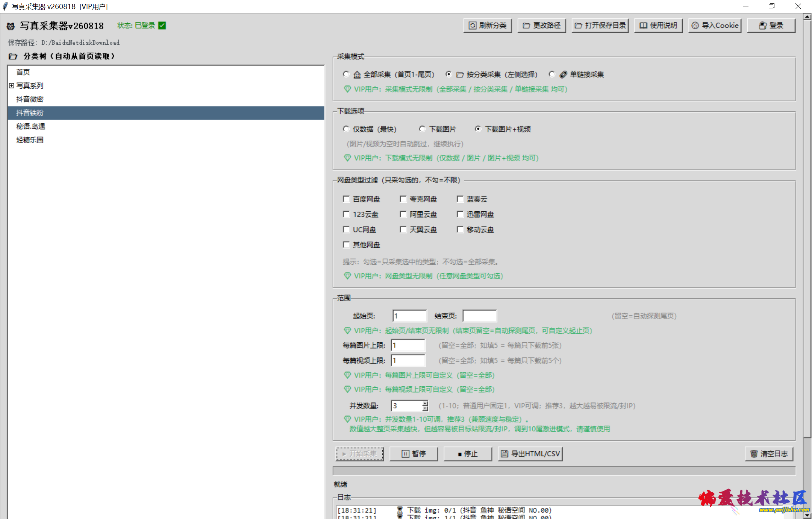
Task: Open the save folder with 打开保存目录
Action: (x=600, y=26)
